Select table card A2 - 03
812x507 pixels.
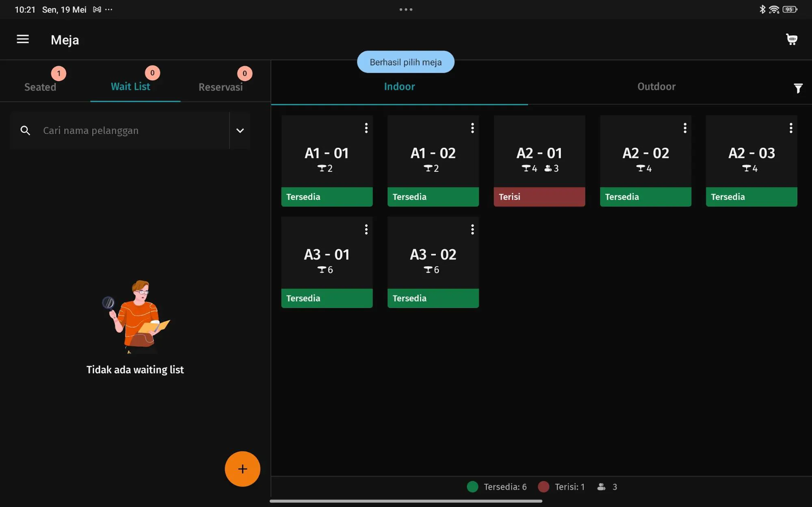(751, 161)
